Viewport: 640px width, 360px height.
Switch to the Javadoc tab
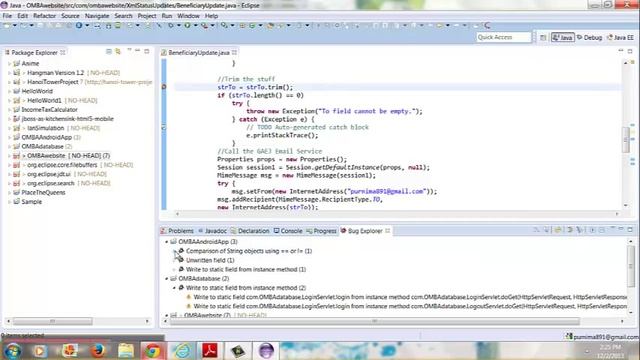click(213, 231)
